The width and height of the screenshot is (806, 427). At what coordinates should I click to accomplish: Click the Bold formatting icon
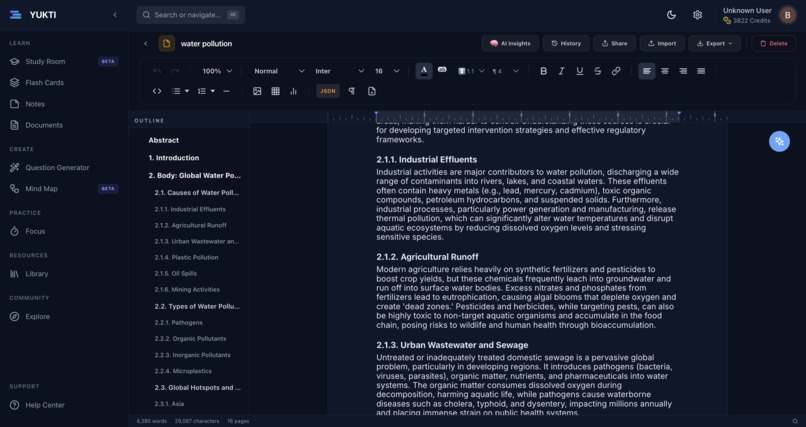pyautogui.click(x=543, y=71)
